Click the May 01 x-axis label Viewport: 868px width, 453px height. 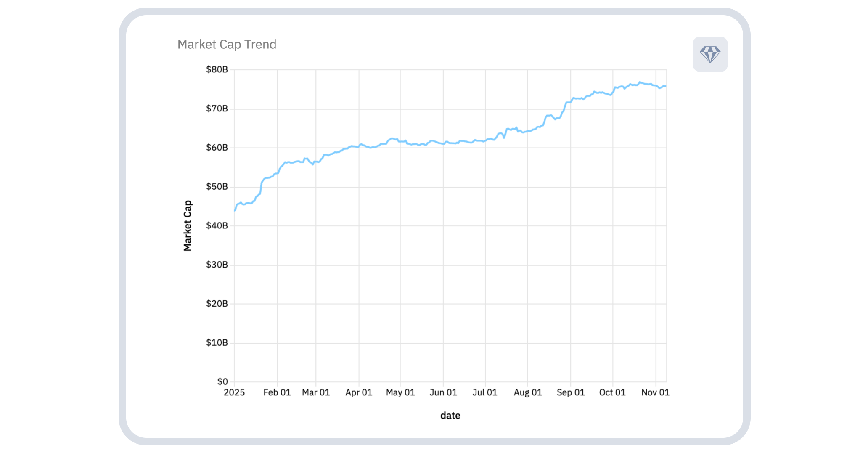(400, 392)
